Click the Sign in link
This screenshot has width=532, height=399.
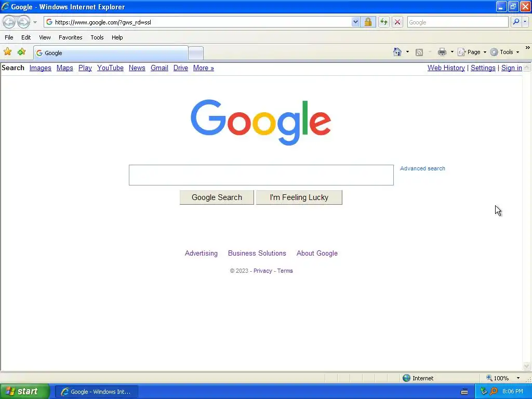point(512,68)
